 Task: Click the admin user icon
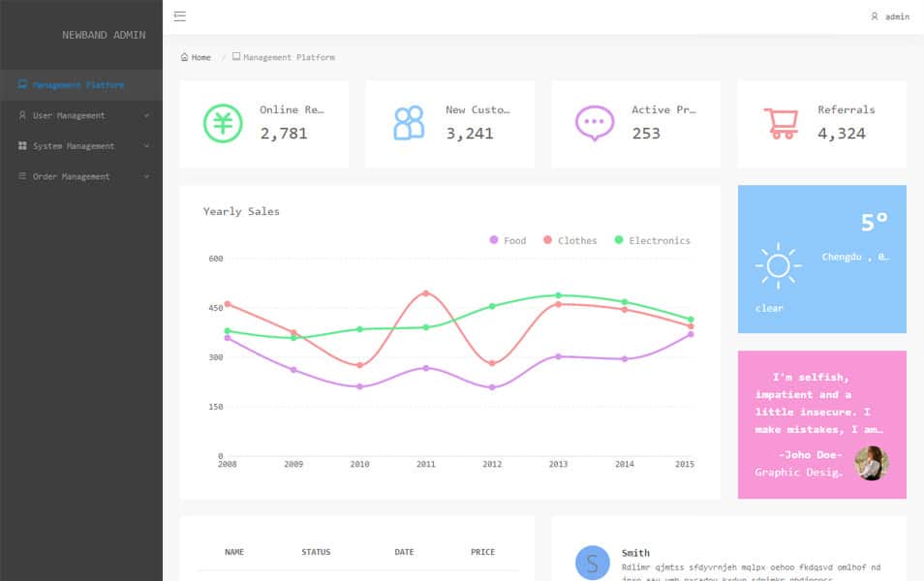875,16
